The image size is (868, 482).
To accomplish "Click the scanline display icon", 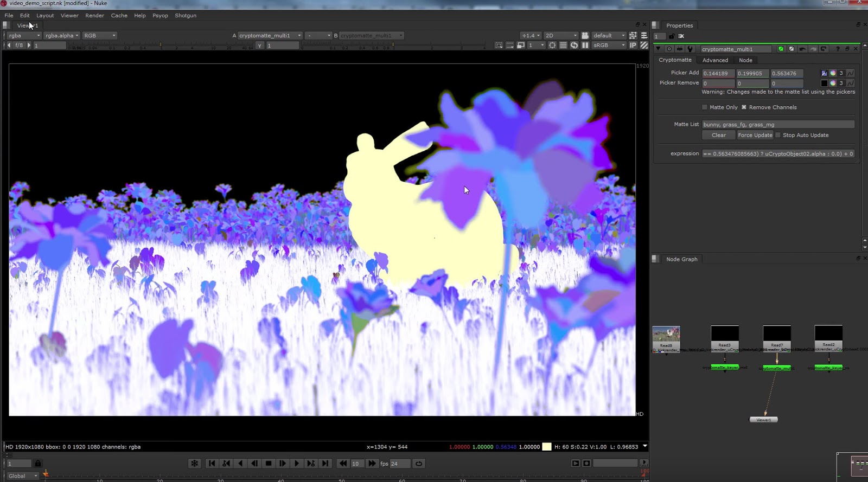I will (x=563, y=46).
